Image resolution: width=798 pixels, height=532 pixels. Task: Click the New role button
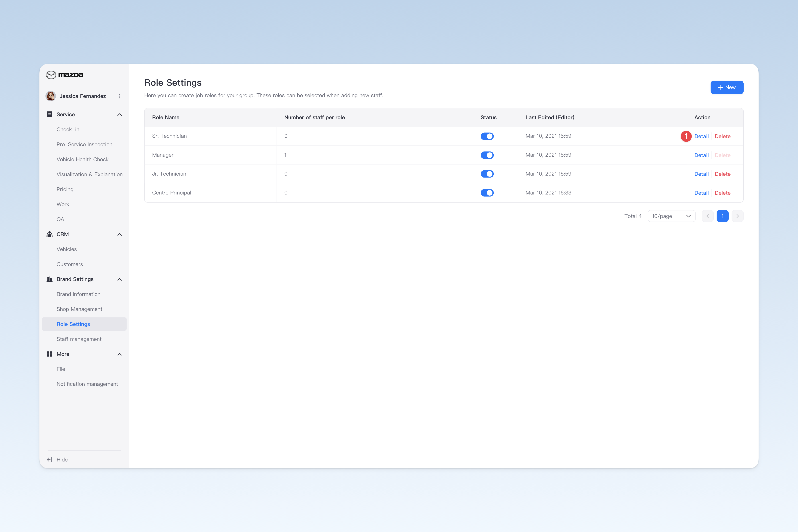pos(727,87)
